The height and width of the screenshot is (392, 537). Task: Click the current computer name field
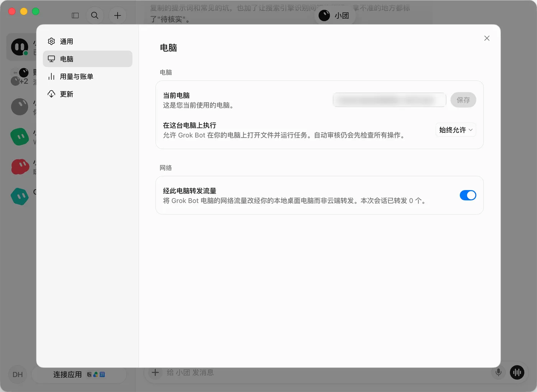(389, 100)
